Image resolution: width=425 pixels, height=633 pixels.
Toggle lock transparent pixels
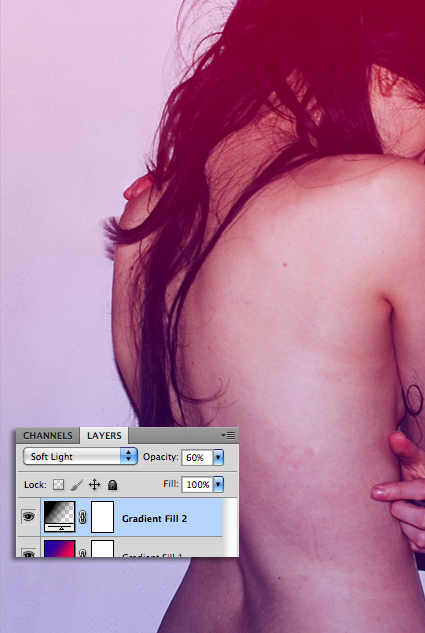pyautogui.click(x=59, y=484)
